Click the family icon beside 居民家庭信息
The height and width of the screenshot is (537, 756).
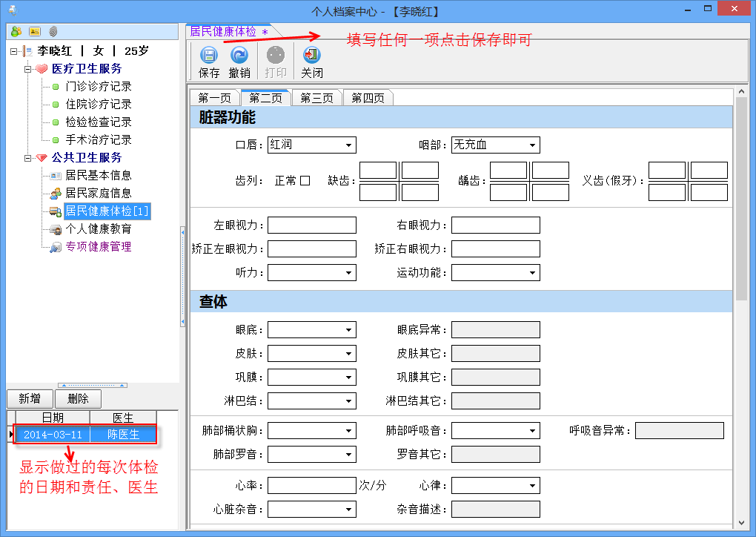(56, 194)
